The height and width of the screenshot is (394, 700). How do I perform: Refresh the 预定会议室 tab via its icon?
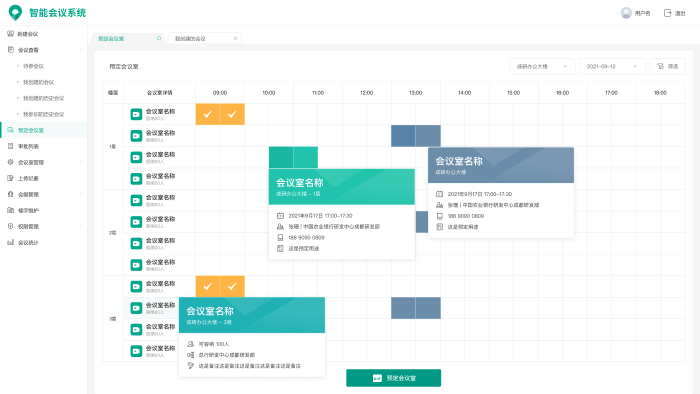tap(158, 38)
